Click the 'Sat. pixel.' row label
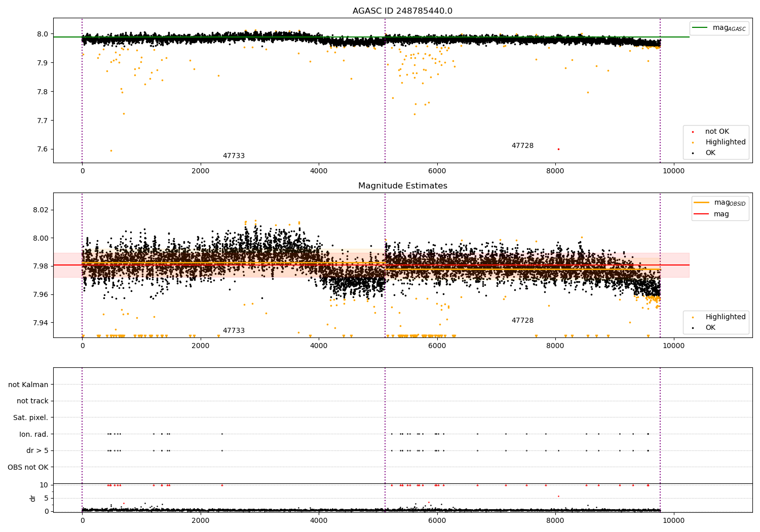This screenshot has height=532, width=760. pyautogui.click(x=31, y=418)
